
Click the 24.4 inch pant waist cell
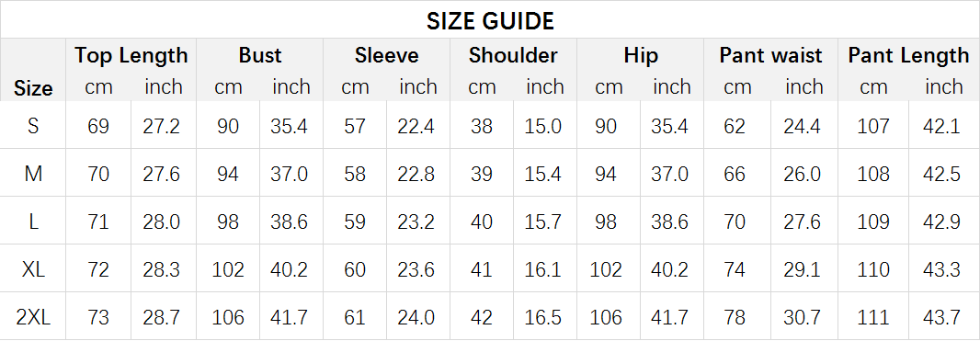pyautogui.click(x=802, y=126)
